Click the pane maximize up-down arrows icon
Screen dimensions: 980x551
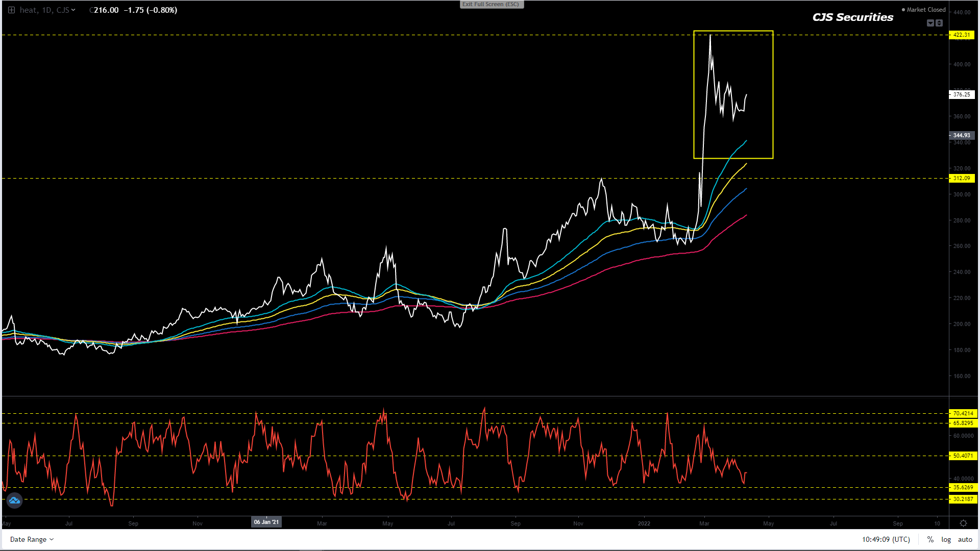(939, 23)
